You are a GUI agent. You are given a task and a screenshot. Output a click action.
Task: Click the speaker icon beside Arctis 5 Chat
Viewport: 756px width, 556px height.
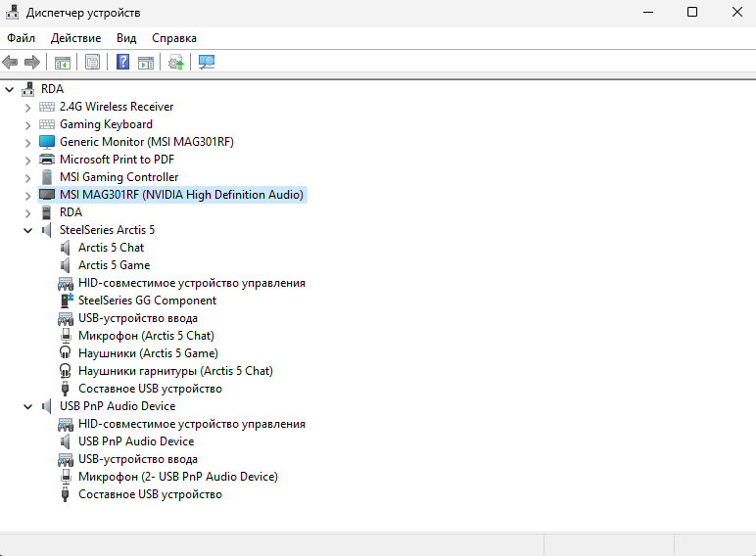(65, 248)
